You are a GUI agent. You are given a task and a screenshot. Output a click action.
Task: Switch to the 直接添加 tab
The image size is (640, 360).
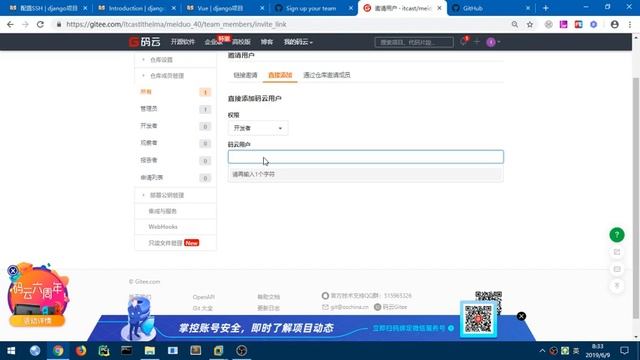coord(280,75)
